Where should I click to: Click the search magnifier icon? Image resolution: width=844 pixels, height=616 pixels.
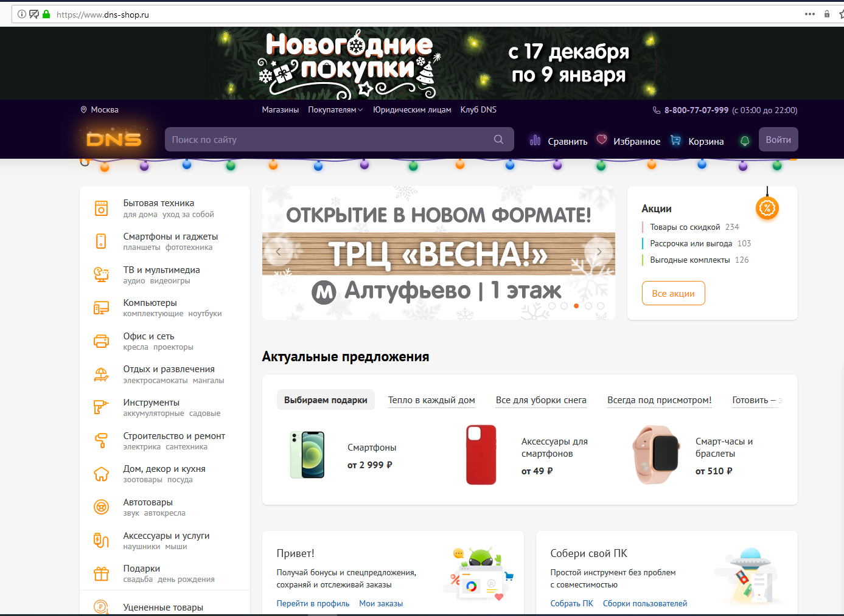tap(498, 139)
